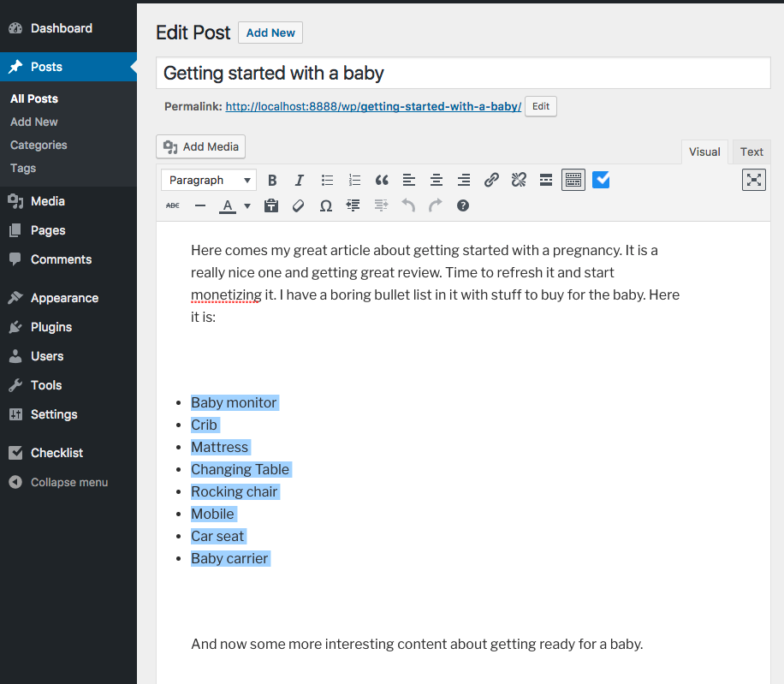
Task: Insert special character with omega icon
Action: pyautogui.click(x=326, y=205)
